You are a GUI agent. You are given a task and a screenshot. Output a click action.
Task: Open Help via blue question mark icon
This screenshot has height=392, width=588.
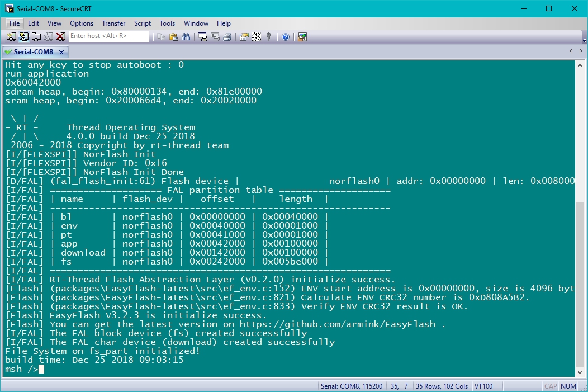[286, 37]
